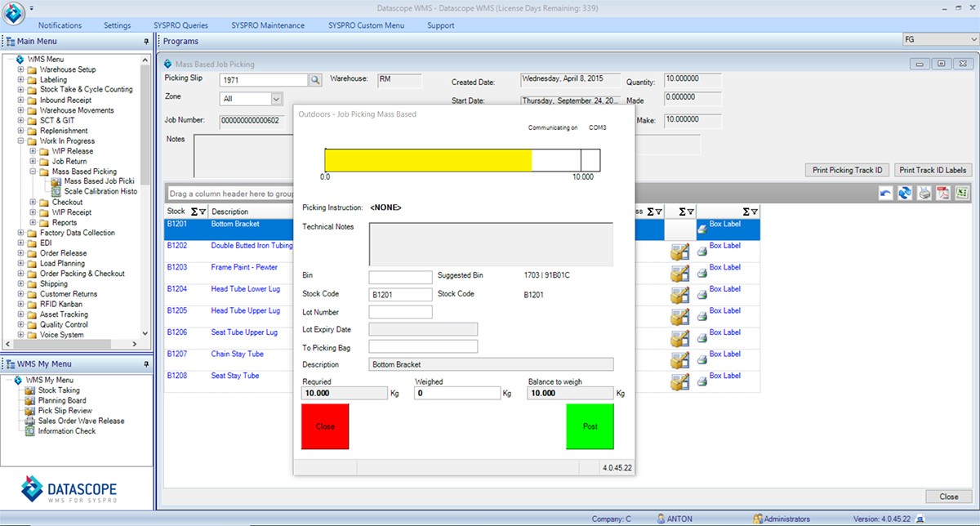980x526 pixels.
Task: Click the refresh grid icon
Action: (904, 194)
